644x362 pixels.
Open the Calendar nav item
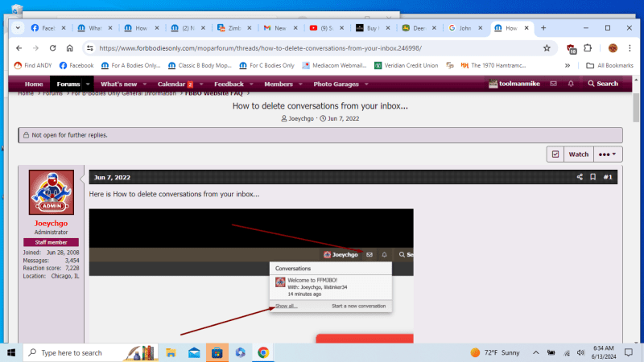175,84
